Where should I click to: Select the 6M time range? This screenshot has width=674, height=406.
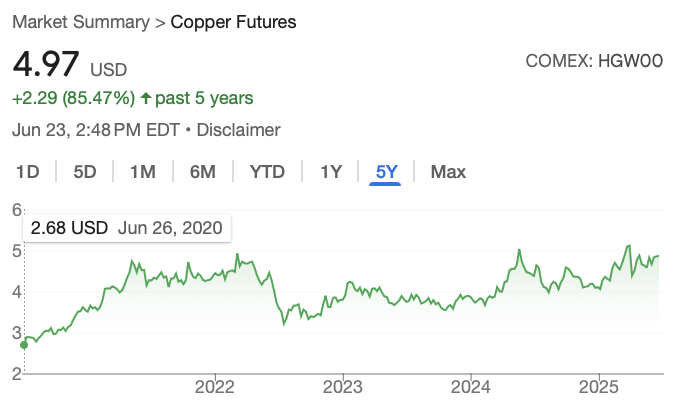[x=202, y=172]
